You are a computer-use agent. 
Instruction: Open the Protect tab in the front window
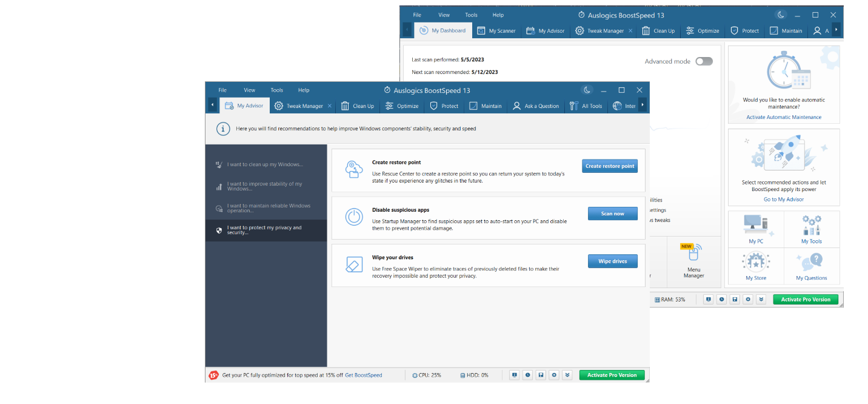444,106
